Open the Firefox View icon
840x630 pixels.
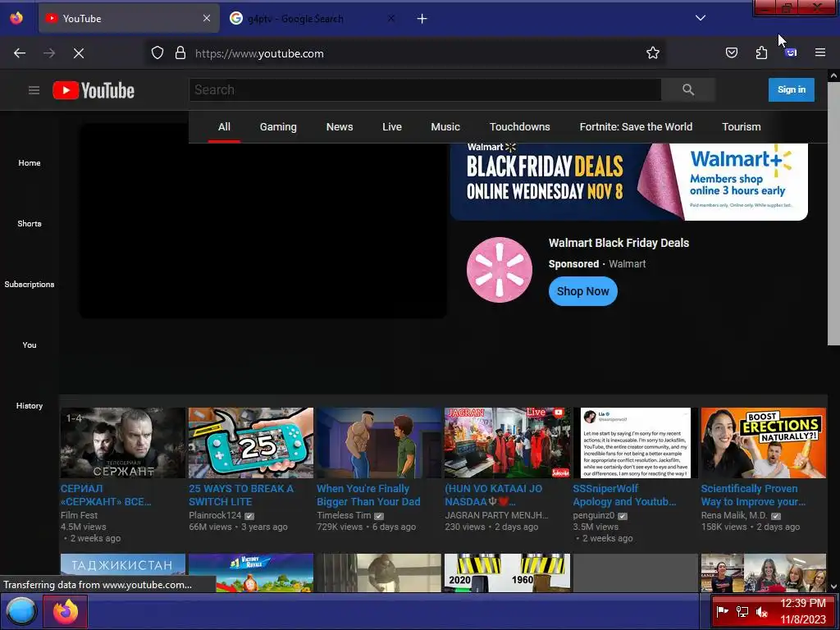(x=16, y=18)
